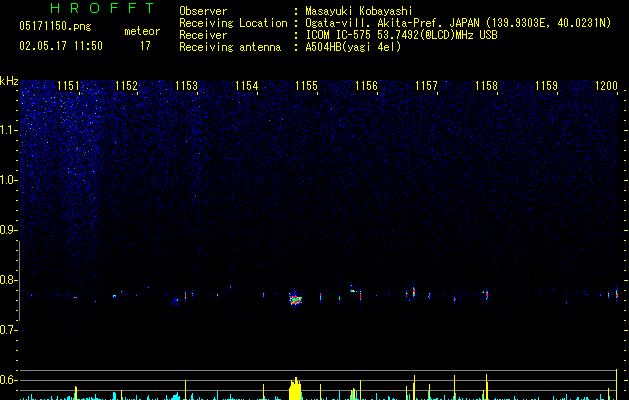Click the 1.0 kHz axis label
Screen dimensions: 629x400
8,180
